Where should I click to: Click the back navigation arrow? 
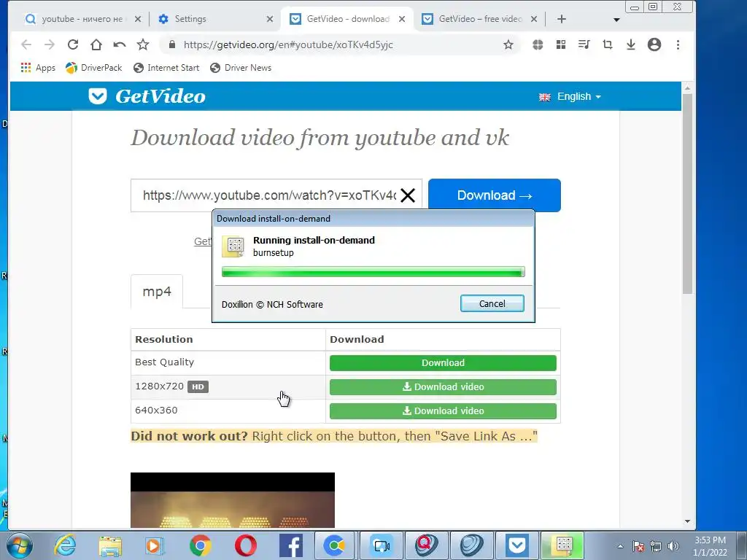point(26,44)
